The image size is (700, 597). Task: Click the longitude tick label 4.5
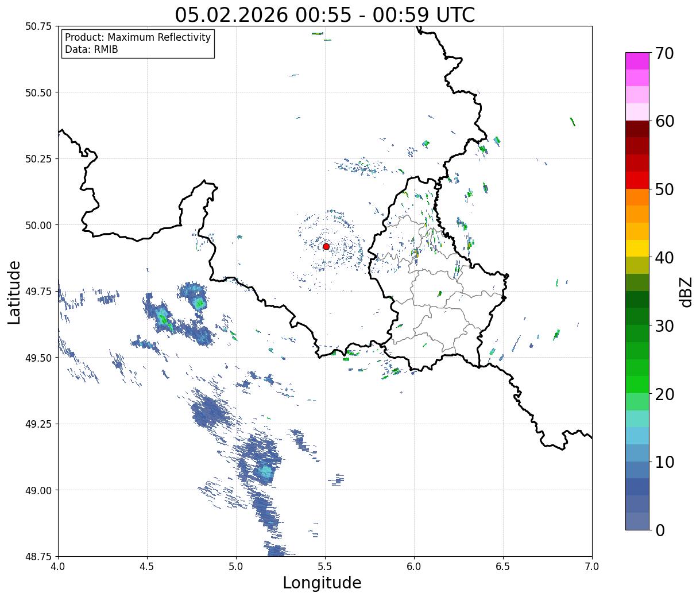tap(147, 566)
